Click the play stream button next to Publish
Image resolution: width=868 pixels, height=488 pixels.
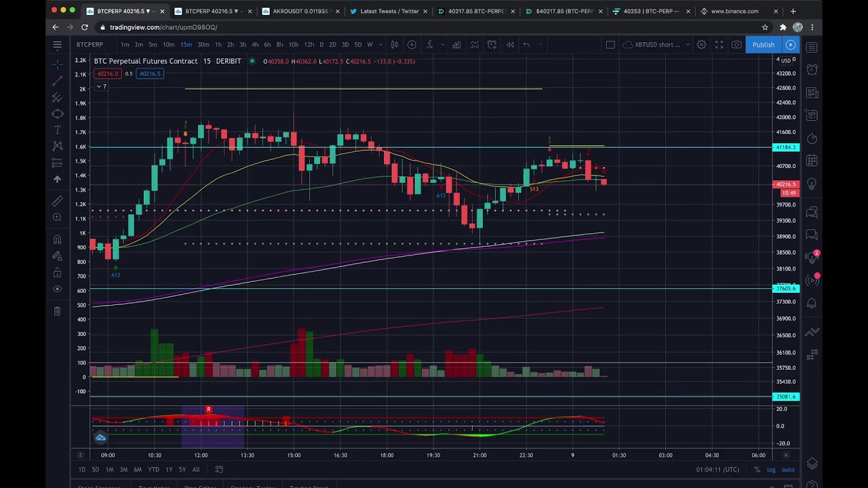point(791,45)
